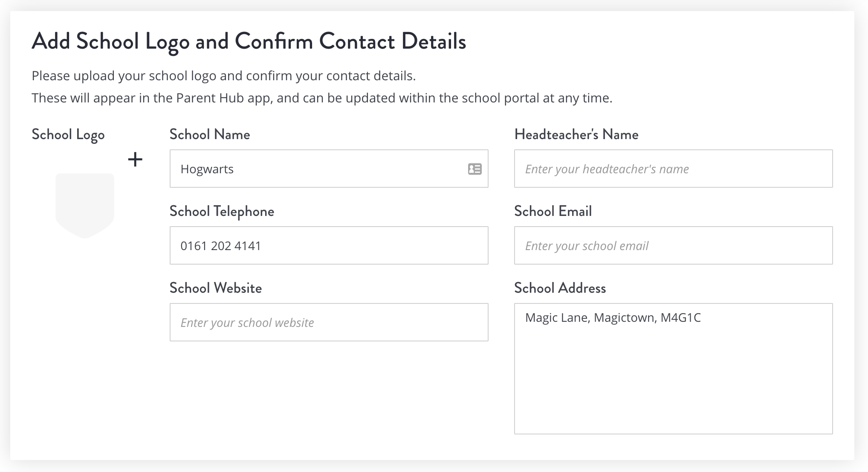Click the school email input field
The height and width of the screenshot is (472, 868).
pos(673,245)
